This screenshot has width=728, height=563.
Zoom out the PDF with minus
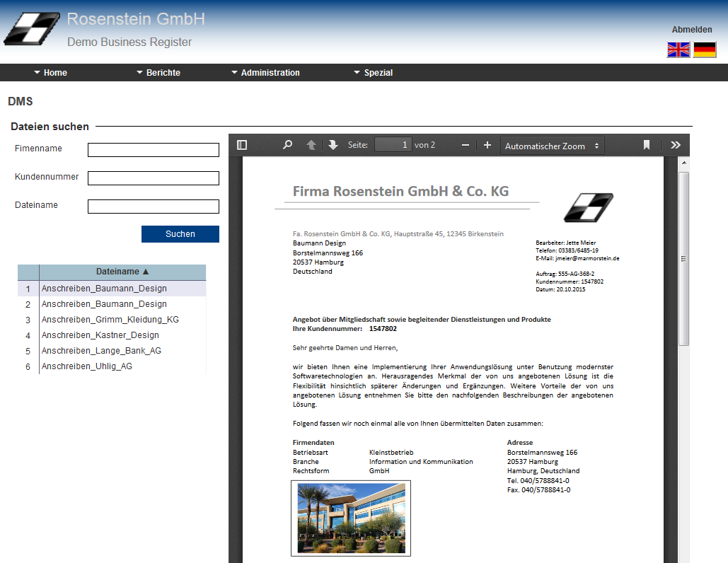[x=466, y=145]
